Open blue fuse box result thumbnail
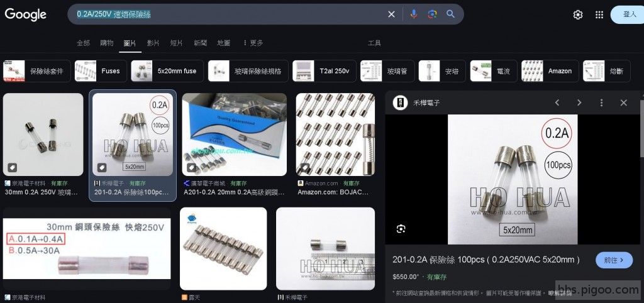The height and width of the screenshot is (303, 644). coord(234,135)
